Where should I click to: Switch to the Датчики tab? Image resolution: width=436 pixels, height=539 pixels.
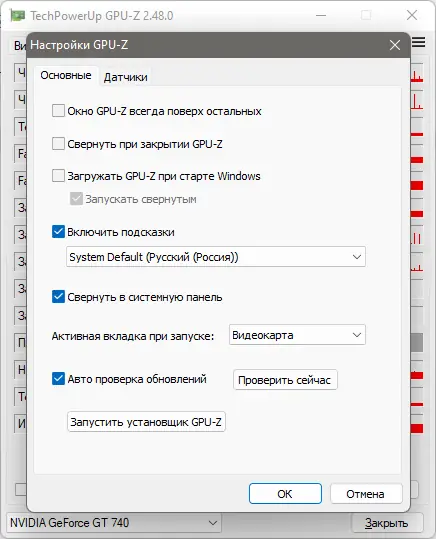pyautogui.click(x=126, y=77)
